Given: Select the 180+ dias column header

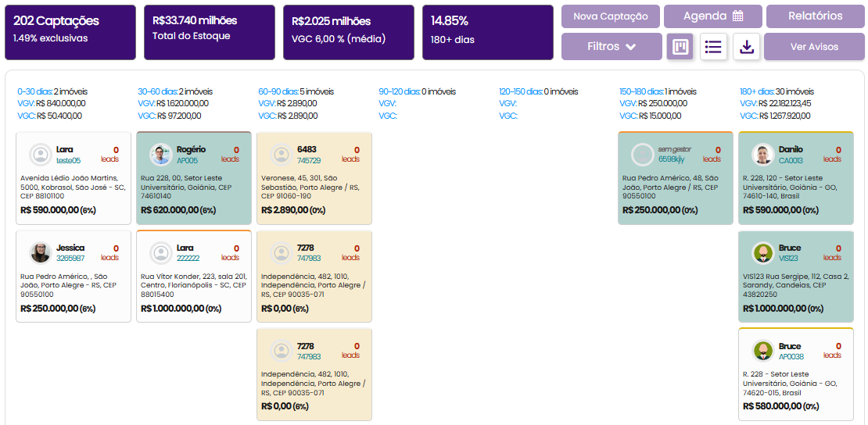Looking at the screenshot, I should click(756, 91).
